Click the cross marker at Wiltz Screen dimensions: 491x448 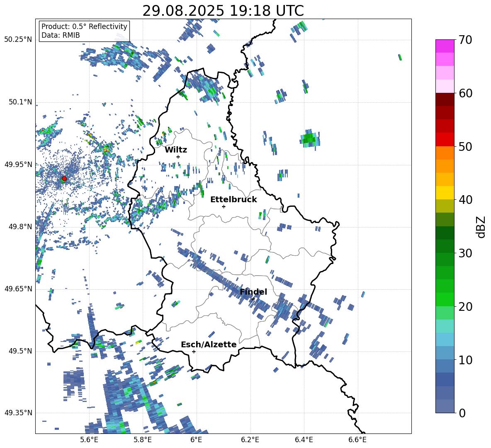click(x=178, y=157)
